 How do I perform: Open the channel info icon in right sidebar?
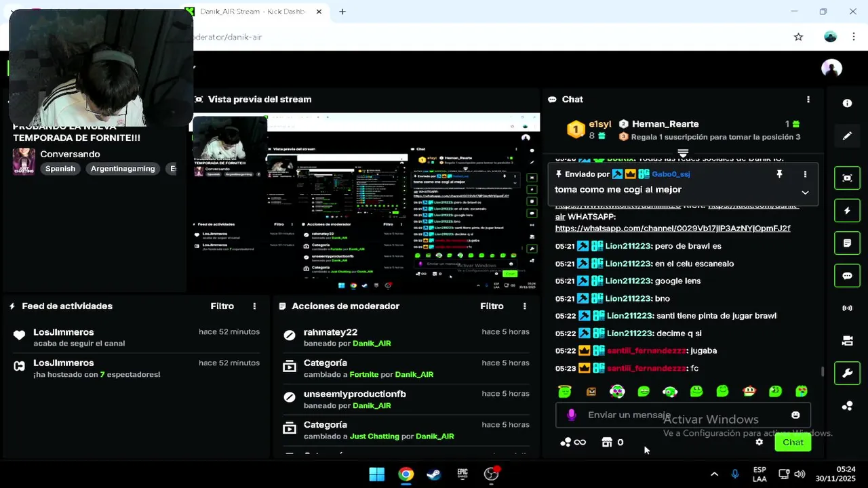847,103
